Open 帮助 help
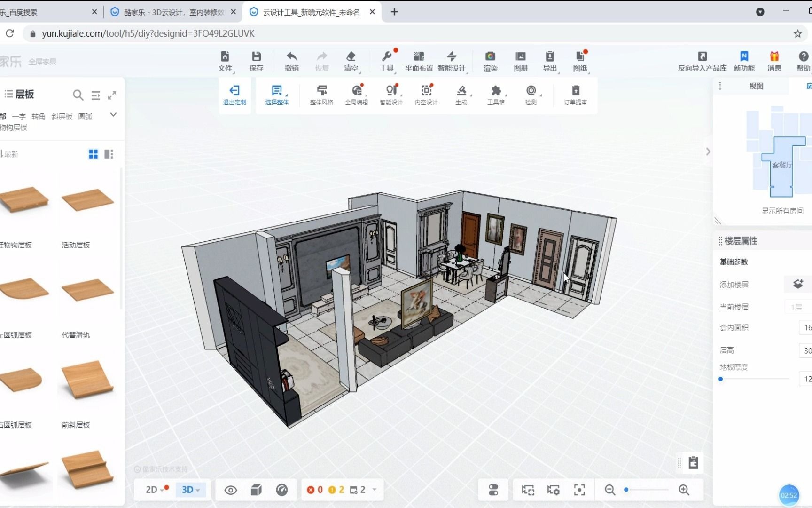Screen dimensions: 812x508 click(x=804, y=62)
